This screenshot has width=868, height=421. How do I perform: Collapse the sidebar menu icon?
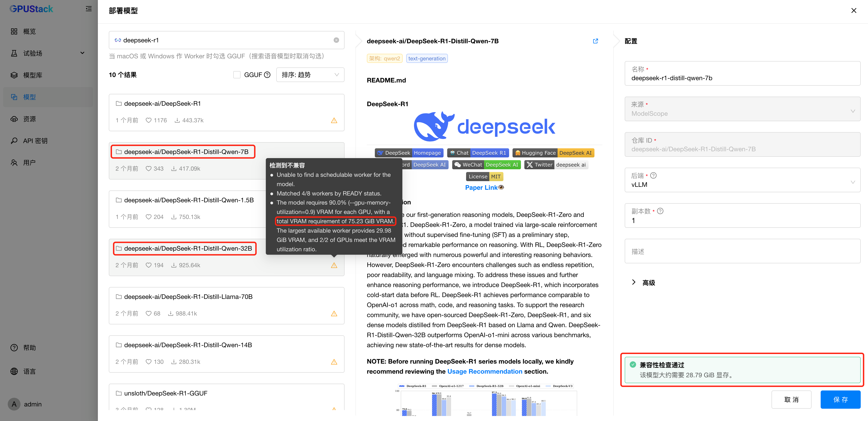pyautogui.click(x=89, y=9)
